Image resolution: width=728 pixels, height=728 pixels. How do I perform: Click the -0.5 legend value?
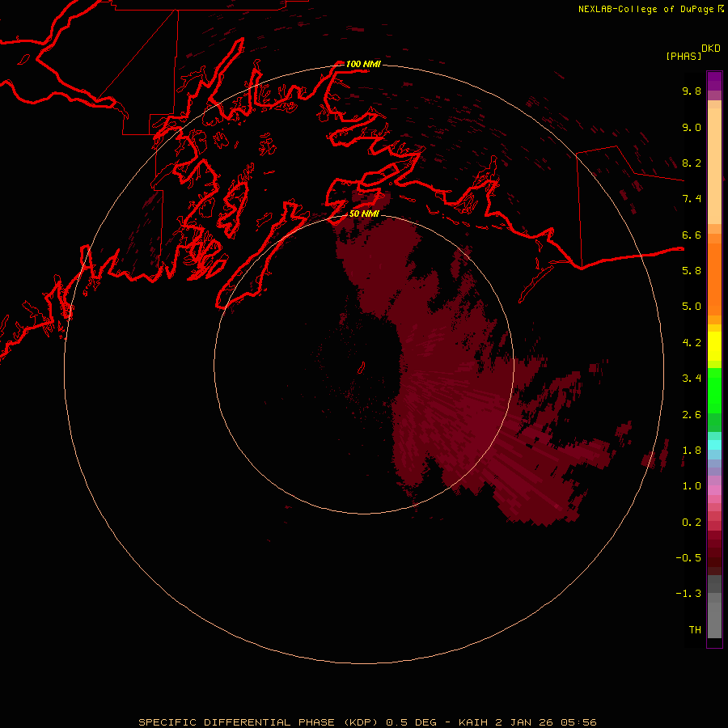tap(688, 558)
